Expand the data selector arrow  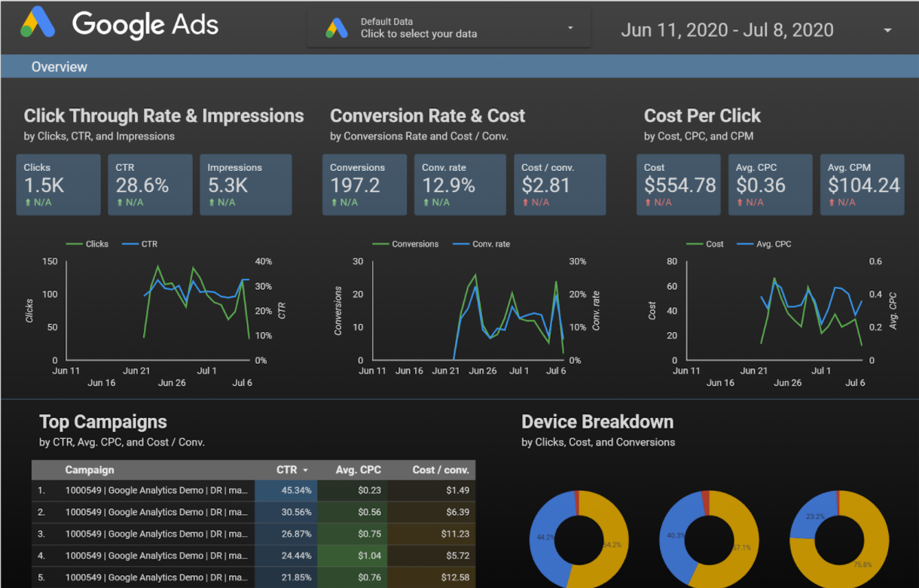click(570, 28)
